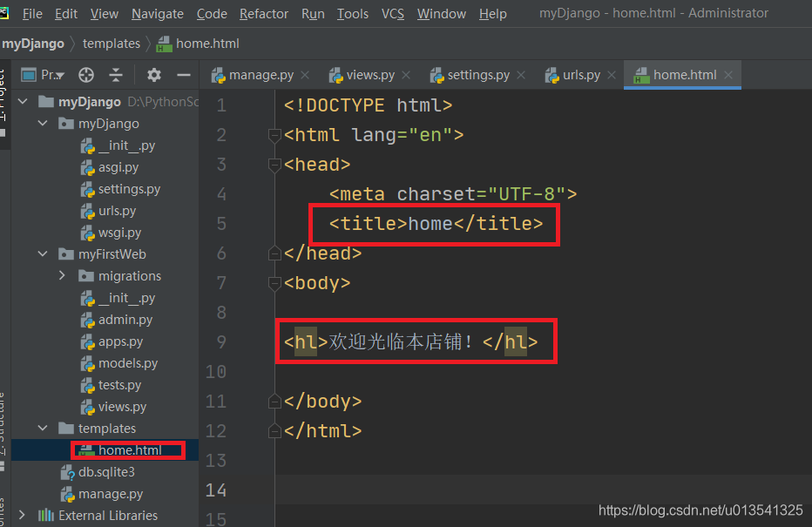Screen dimensions: 812x527
Task: Fold the html tag at line 2
Action: (x=274, y=135)
